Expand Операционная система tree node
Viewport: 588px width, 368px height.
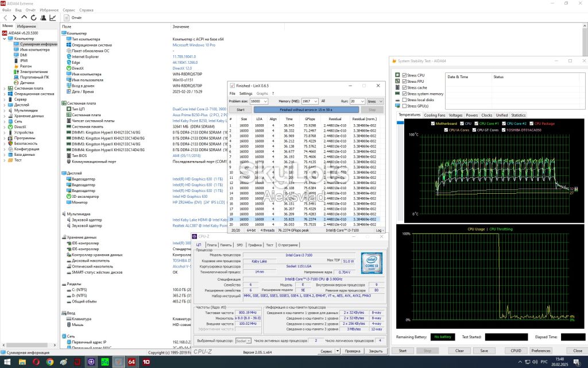coord(5,94)
